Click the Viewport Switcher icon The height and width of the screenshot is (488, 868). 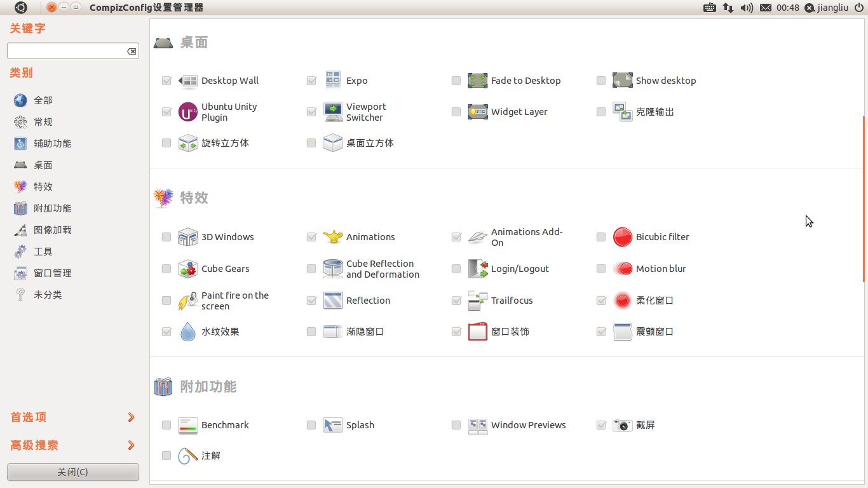[x=333, y=112]
